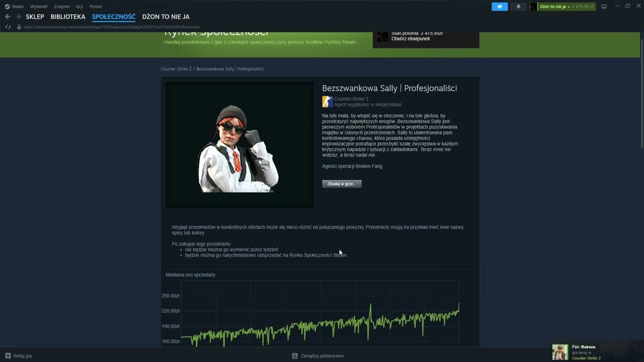Click the Counter-Strike 2 breadcrumb link
Viewport: 644px width, 362px height.
click(x=176, y=69)
